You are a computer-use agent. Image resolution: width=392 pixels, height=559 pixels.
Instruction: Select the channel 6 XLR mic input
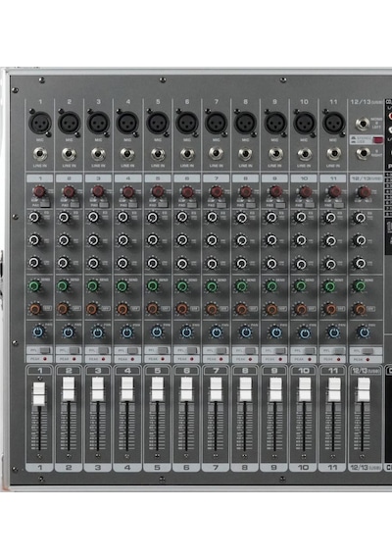(x=187, y=123)
